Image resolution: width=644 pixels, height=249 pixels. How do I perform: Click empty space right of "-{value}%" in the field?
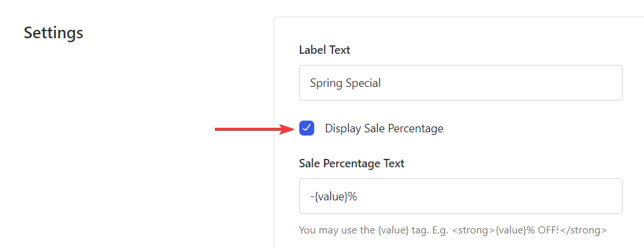(x=489, y=196)
